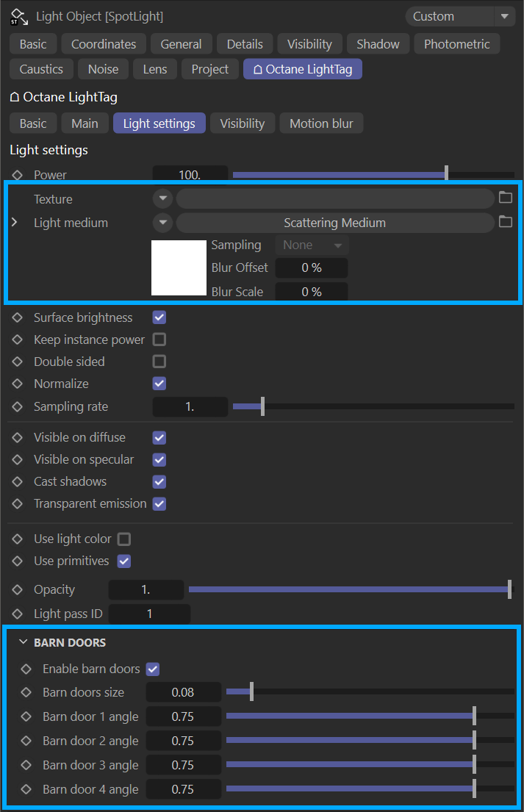Click keyframe diamond beside Light pass ID
The height and width of the screenshot is (812, 524).
click(x=18, y=614)
